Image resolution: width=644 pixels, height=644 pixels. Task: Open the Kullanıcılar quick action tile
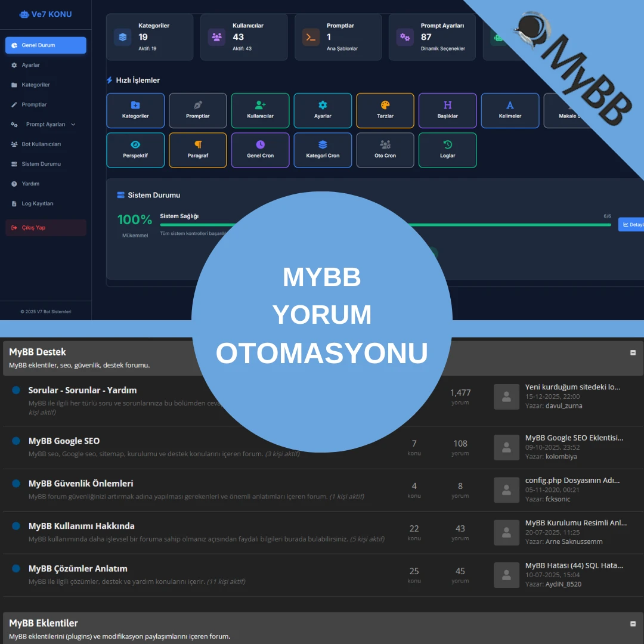[261, 110]
